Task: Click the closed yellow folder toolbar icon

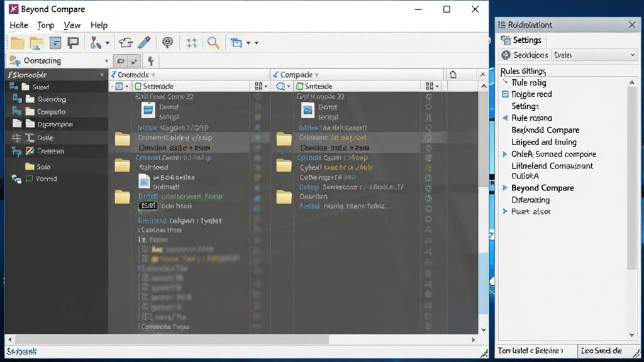Action: click(x=17, y=43)
